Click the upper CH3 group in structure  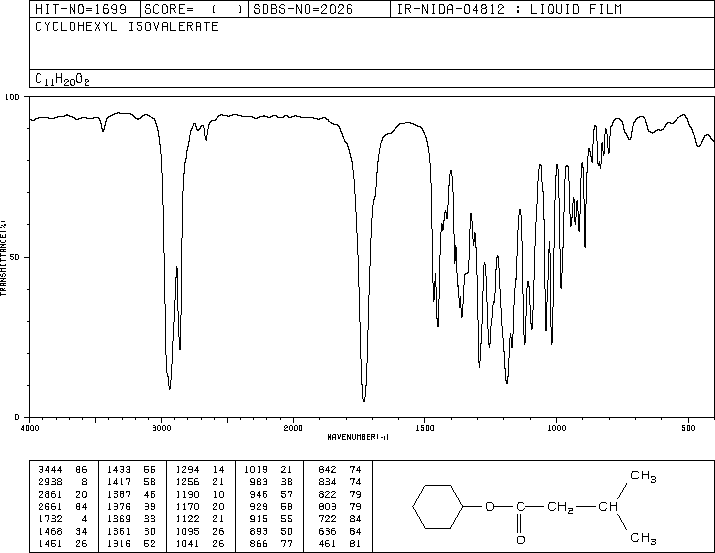pyautogui.click(x=643, y=476)
